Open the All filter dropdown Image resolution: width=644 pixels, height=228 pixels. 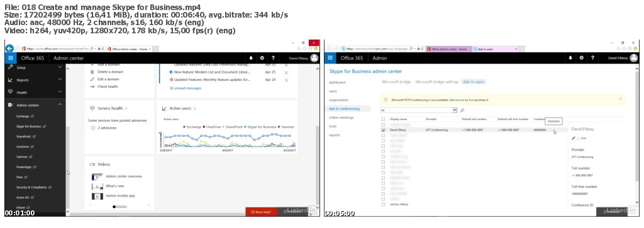point(454,111)
